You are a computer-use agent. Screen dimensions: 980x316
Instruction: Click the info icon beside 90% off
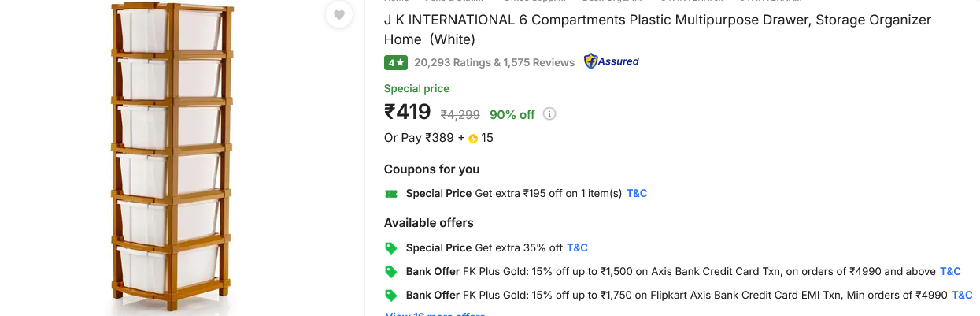pyautogui.click(x=549, y=113)
